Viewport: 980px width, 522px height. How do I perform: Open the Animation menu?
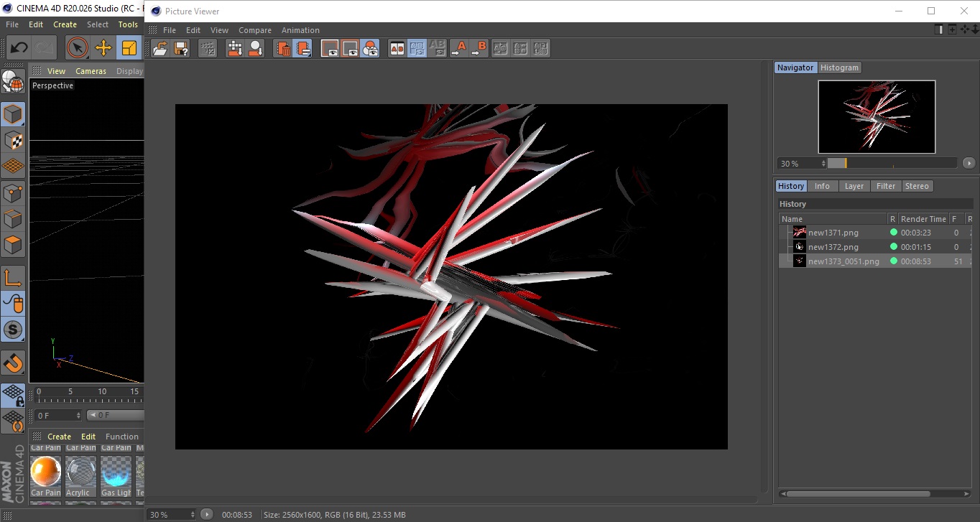pyautogui.click(x=300, y=30)
